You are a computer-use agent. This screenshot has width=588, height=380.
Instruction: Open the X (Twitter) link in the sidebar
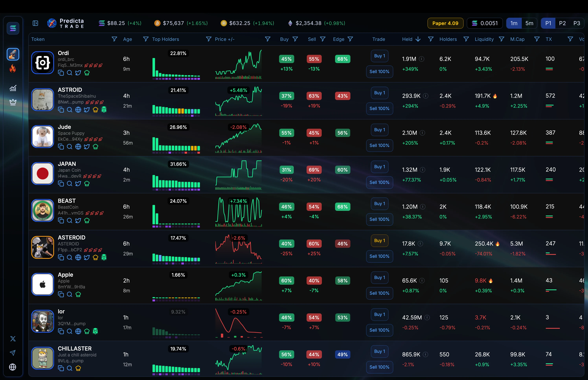pos(13,339)
